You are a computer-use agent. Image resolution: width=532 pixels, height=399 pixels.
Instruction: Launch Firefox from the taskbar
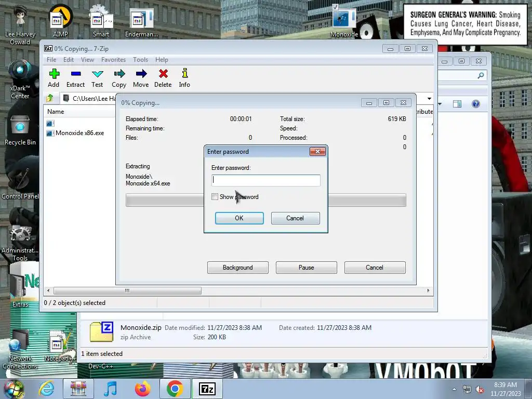143,389
